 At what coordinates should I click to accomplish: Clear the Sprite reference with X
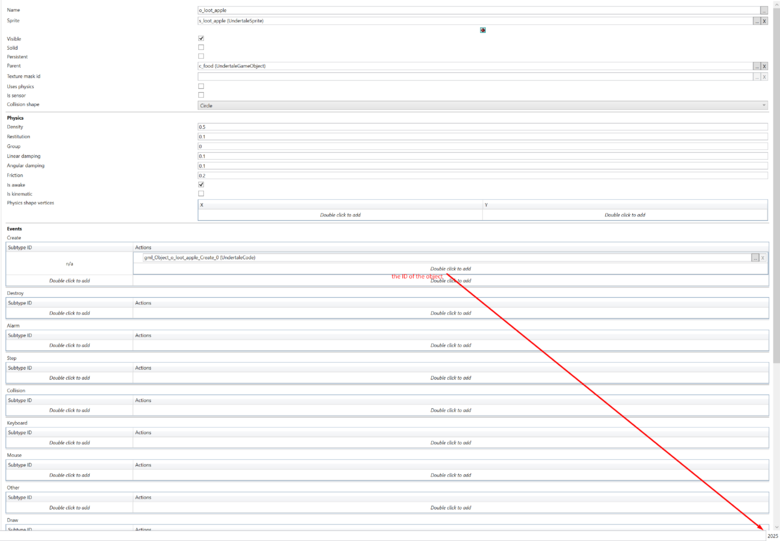point(764,20)
